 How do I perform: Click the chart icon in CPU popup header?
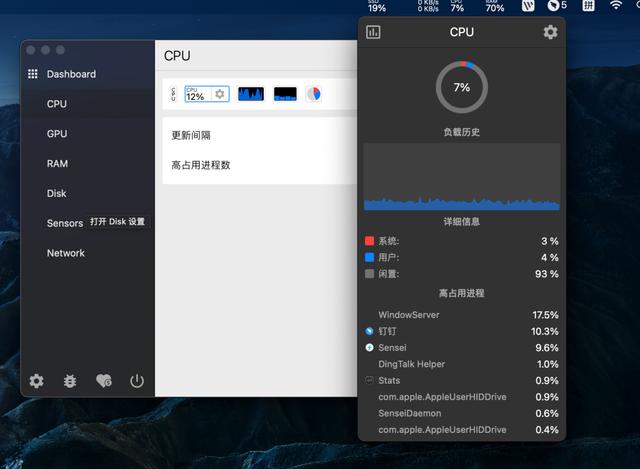(x=374, y=32)
